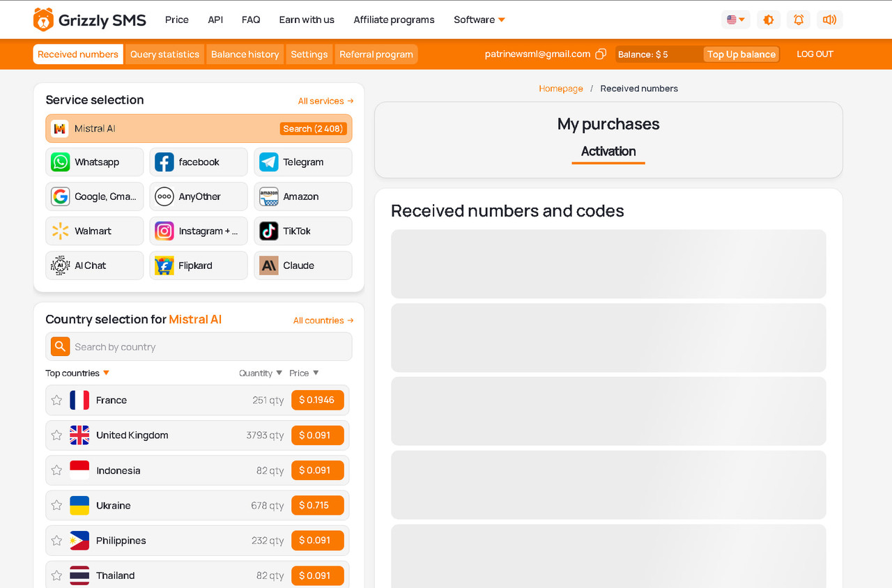Click the Mistral AI service icon
The height and width of the screenshot is (588, 892).
pyautogui.click(x=60, y=128)
